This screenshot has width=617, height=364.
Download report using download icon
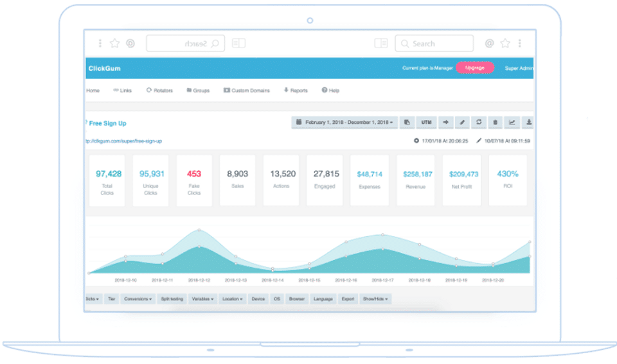point(528,122)
